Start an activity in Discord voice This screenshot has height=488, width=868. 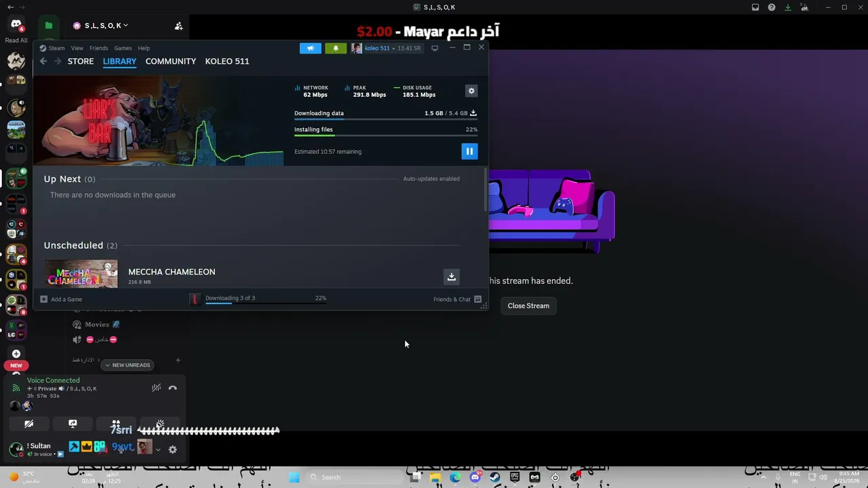(116, 424)
